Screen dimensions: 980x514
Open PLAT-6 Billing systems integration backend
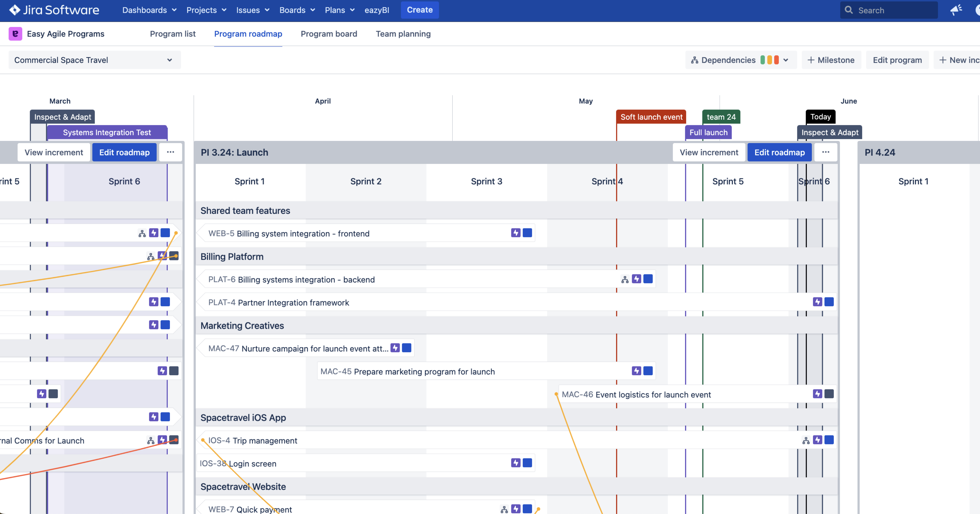(426, 279)
